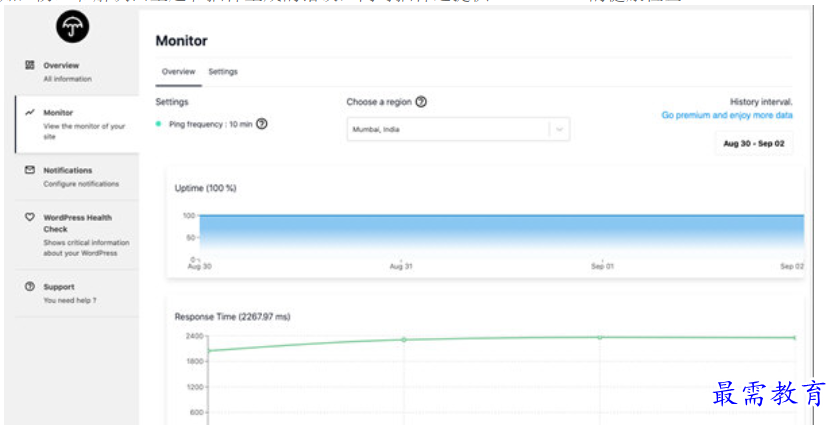This screenshot has width=834, height=425.
Task: Click the Sep 01 response time data point
Action: pyautogui.click(x=600, y=337)
